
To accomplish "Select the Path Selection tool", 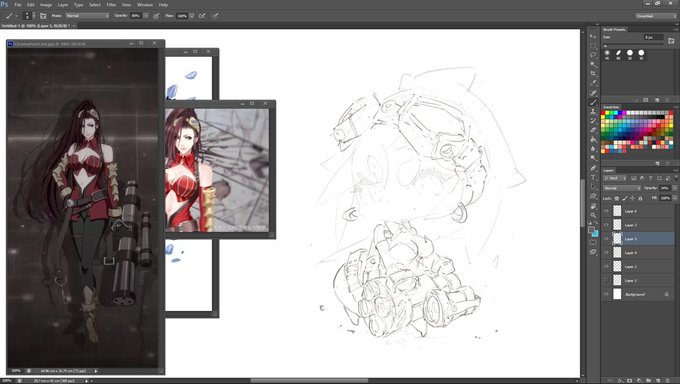I will tap(593, 187).
